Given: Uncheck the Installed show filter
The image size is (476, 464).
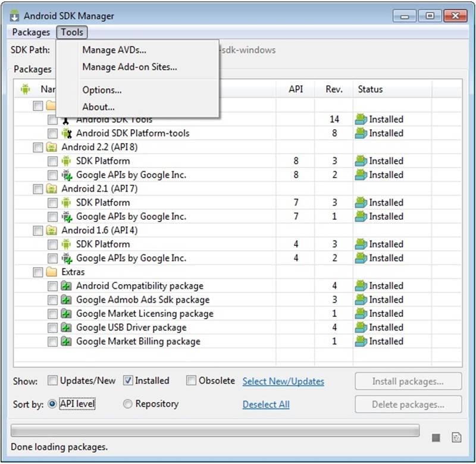Looking at the screenshot, I should click(128, 381).
